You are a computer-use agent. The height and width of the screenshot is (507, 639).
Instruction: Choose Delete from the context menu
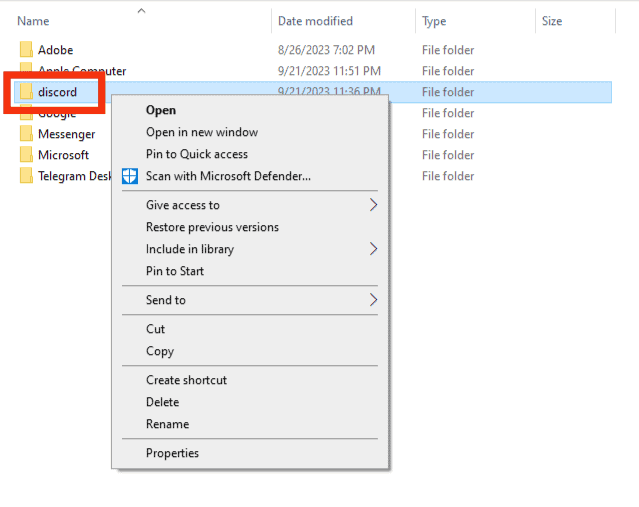pyautogui.click(x=163, y=402)
